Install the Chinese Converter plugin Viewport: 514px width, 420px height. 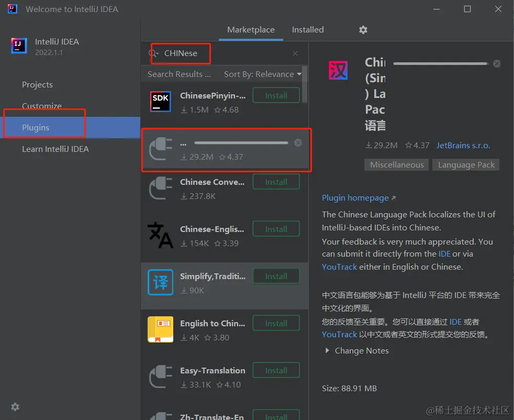click(276, 182)
